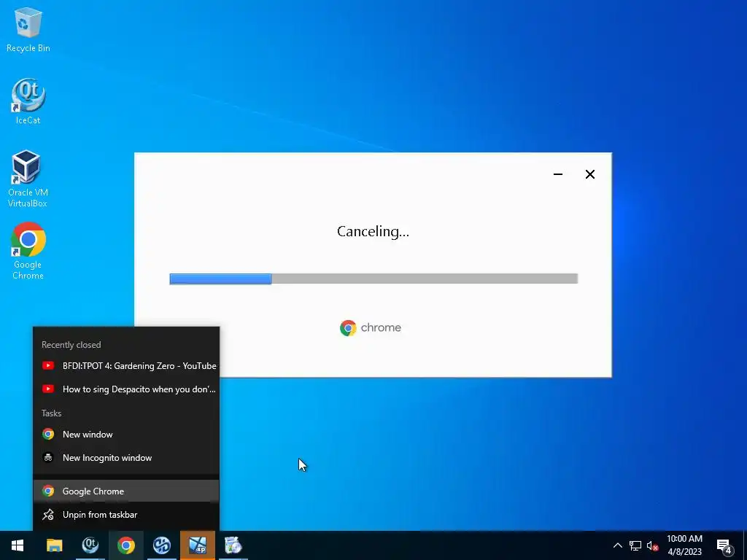Minimize the Chrome installer window
This screenshot has height=560, width=747.
click(558, 174)
